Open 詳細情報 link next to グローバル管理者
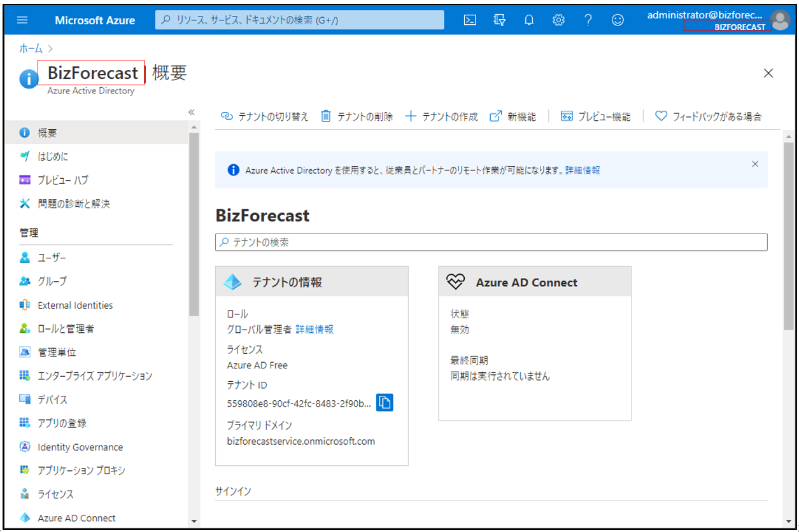799x532 pixels. point(315,329)
